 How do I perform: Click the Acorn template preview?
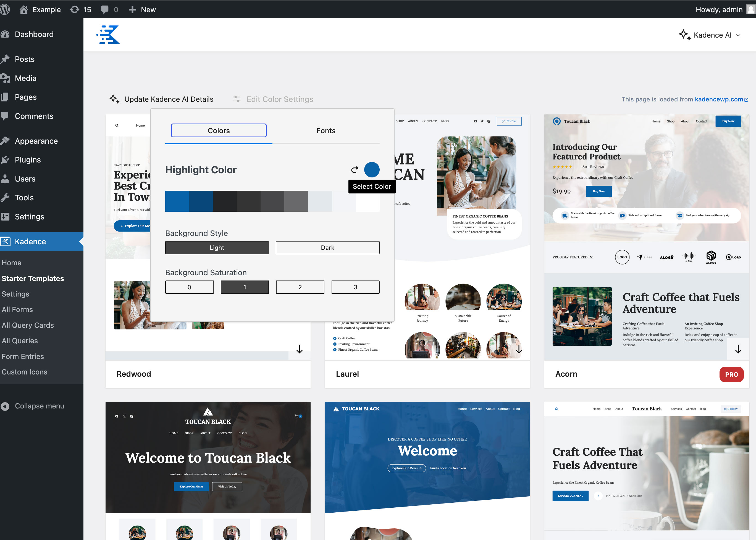pos(647,233)
